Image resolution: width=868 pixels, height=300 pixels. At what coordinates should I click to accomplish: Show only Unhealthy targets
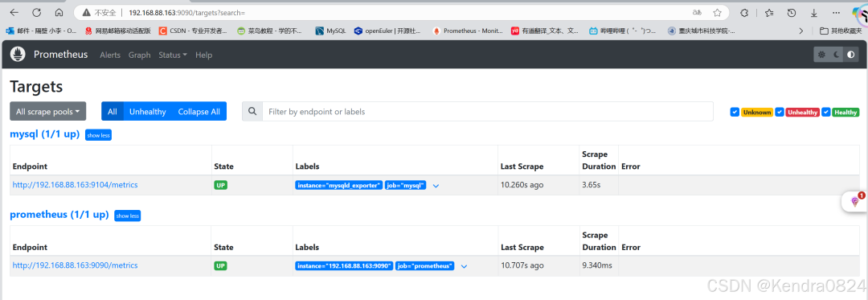coord(148,111)
